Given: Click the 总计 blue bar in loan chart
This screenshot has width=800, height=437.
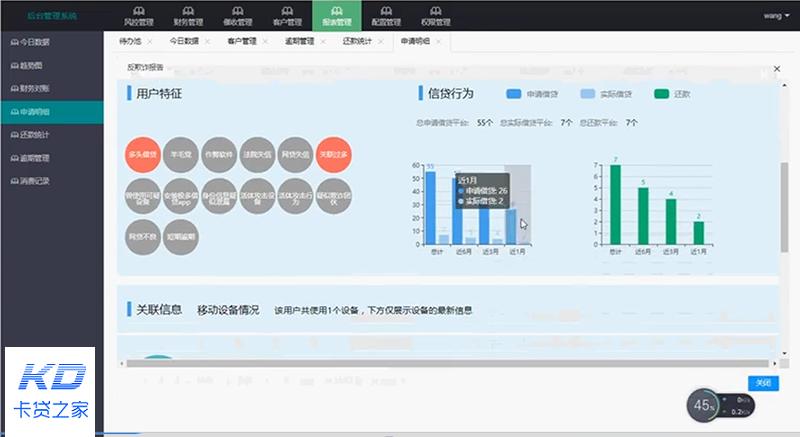Looking at the screenshot, I should [431, 208].
